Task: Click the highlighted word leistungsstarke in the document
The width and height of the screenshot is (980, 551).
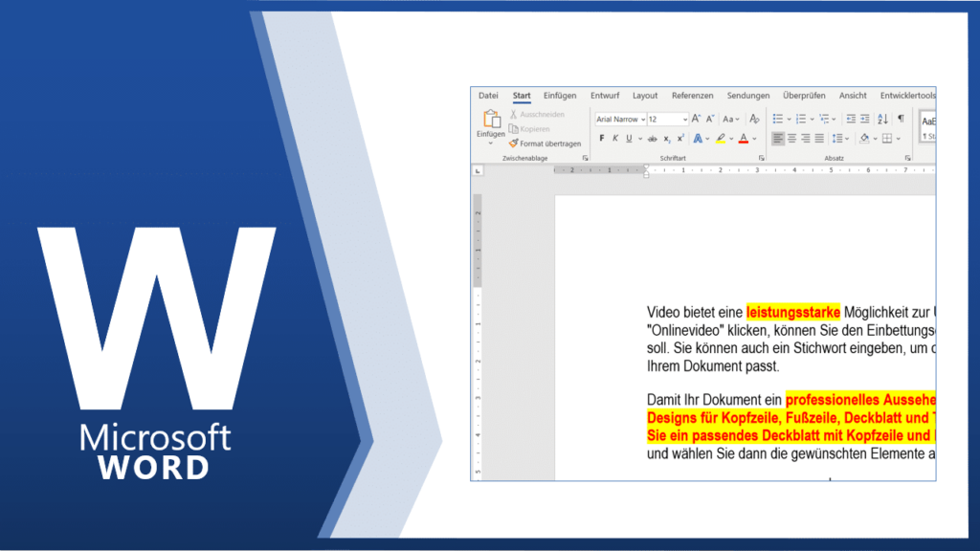Action: [792, 311]
